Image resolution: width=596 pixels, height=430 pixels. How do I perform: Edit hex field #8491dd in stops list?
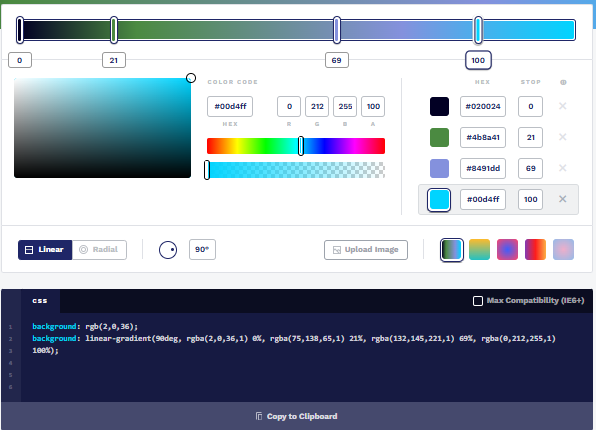pos(483,168)
